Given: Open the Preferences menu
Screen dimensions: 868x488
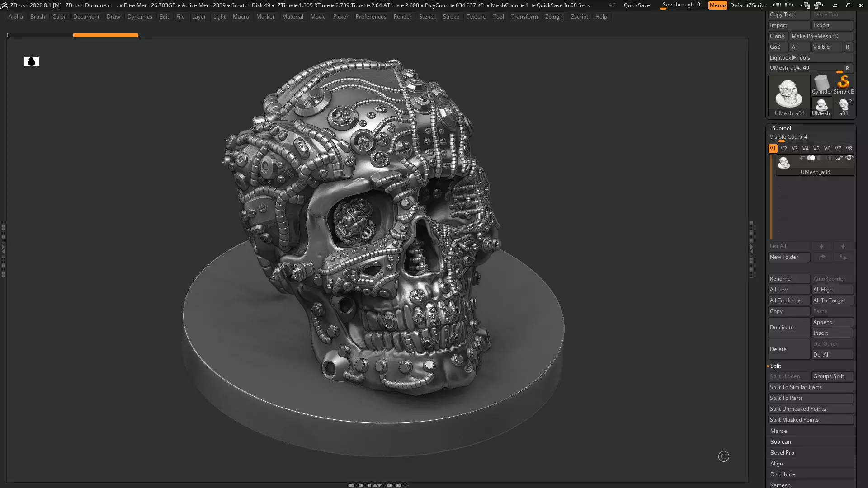Looking at the screenshot, I should pyautogui.click(x=371, y=17).
